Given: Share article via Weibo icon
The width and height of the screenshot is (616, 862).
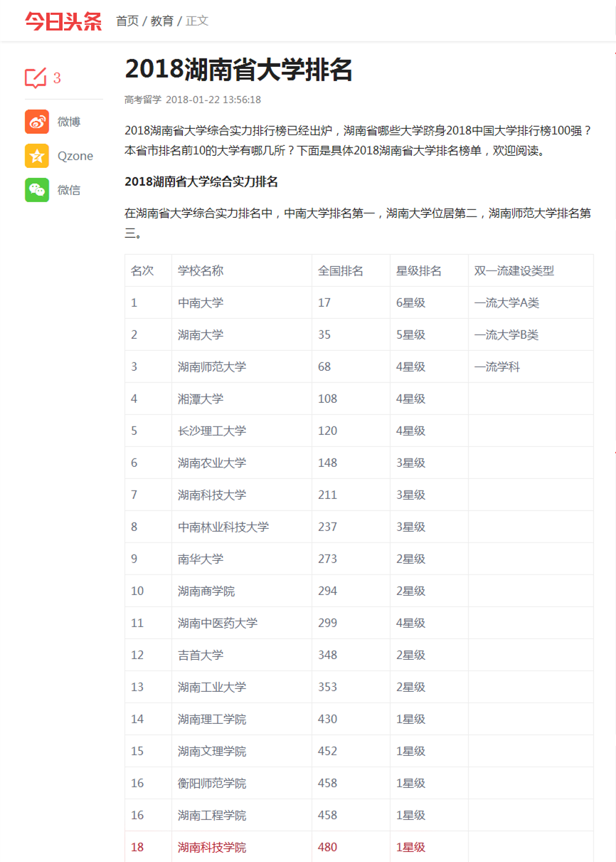Looking at the screenshot, I should (x=37, y=122).
